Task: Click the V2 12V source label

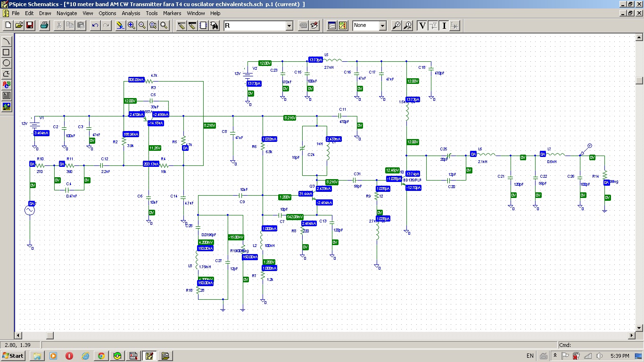Action: click(255, 68)
